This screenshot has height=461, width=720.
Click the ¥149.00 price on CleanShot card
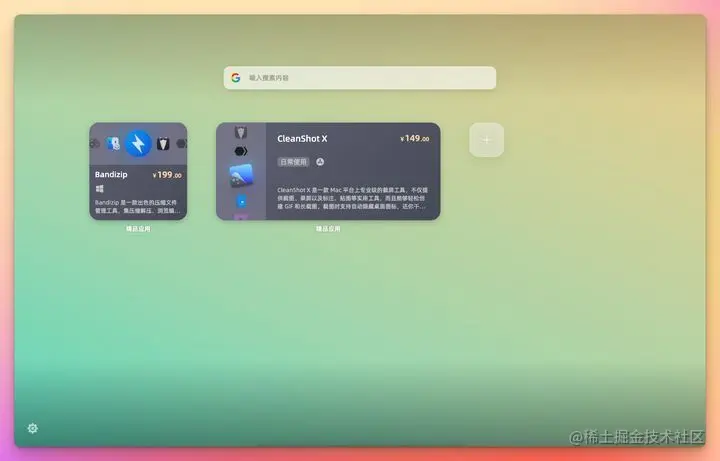[x=415, y=138]
